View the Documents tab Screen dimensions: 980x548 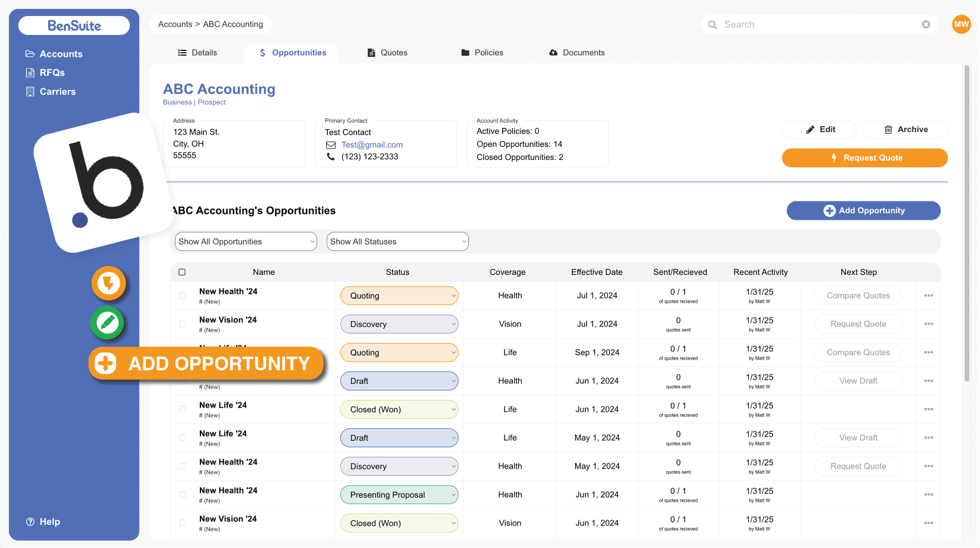(x=577, y=53)
